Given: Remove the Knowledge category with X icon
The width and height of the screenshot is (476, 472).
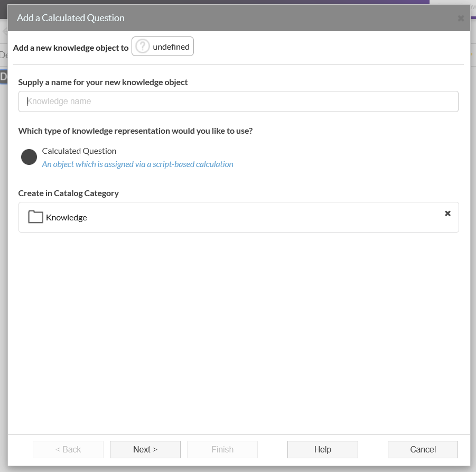Looking at the screenshot, I should [x=447, y=214].
